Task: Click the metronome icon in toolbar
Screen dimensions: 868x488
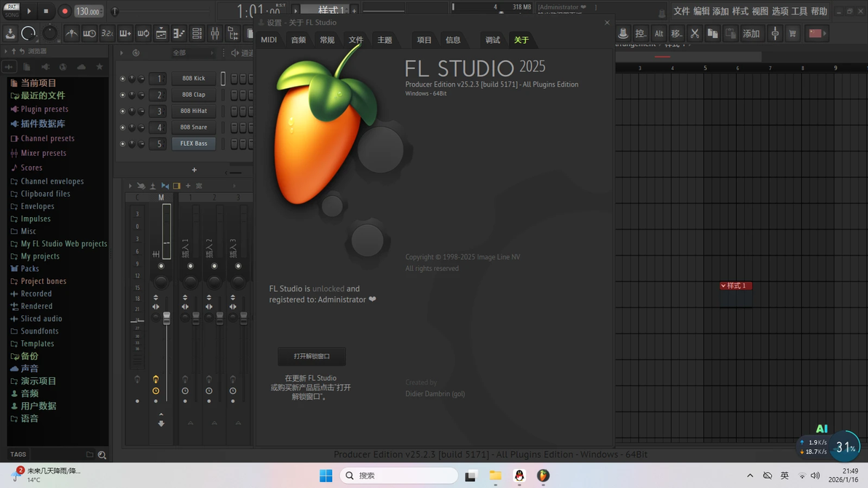Action: point(71,34)
